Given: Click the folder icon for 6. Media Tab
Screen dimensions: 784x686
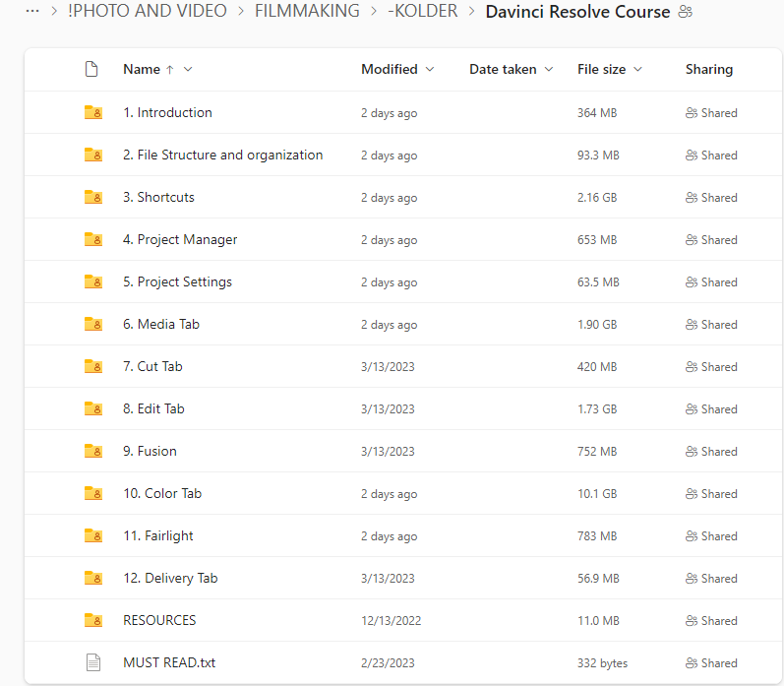Looking at the screenshot, I should pos(93,324).
